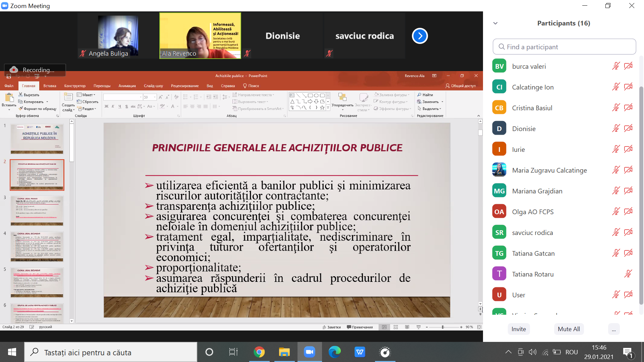Open the font size dropdown showing 59
644x362 pixels.
click(x=155, y=97)
